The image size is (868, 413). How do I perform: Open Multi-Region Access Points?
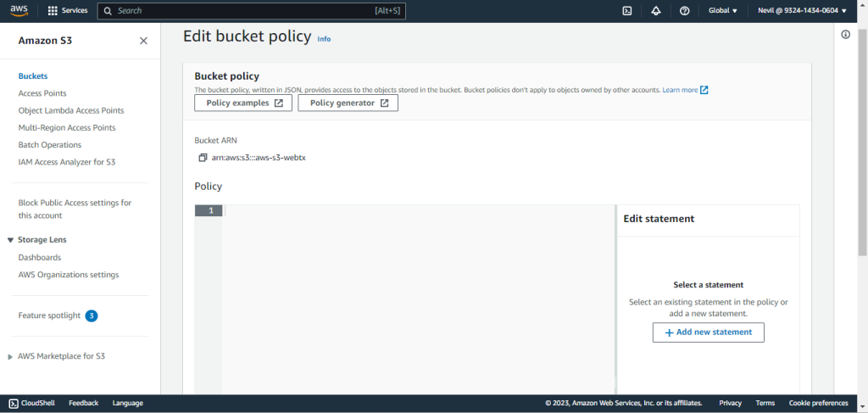pyautogui.click(x=67, y=127)
